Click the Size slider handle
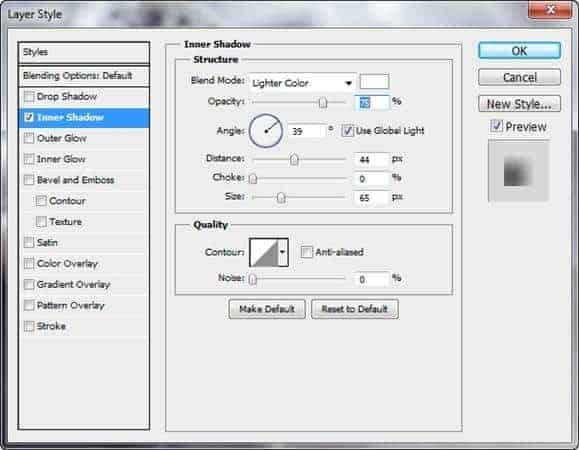 point(281,197)
